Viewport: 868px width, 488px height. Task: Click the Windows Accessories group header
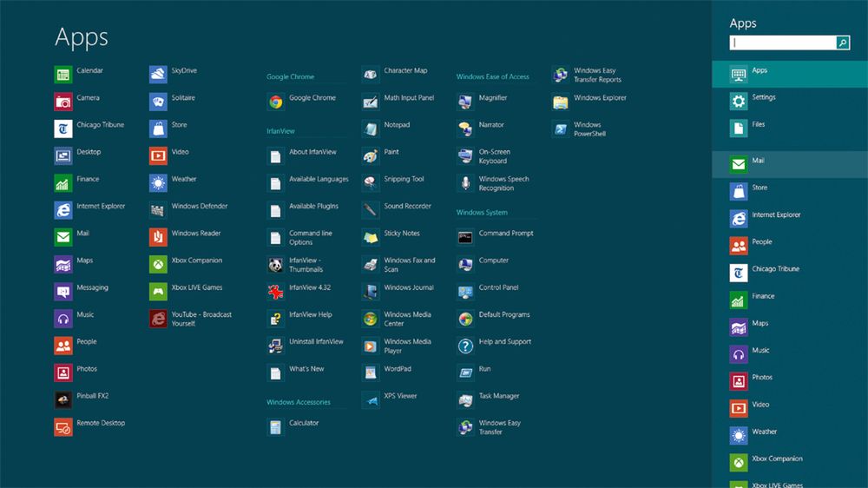tap(299, 402)
